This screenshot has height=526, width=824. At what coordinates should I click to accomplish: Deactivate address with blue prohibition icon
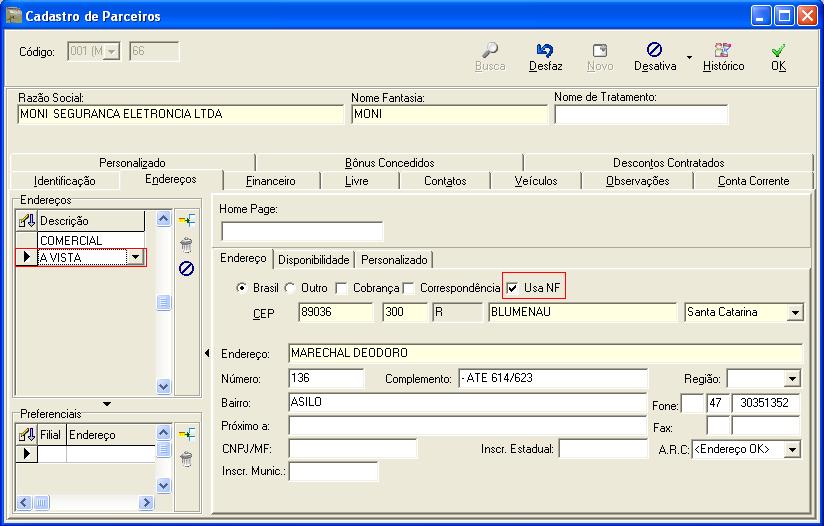(187, 269)
